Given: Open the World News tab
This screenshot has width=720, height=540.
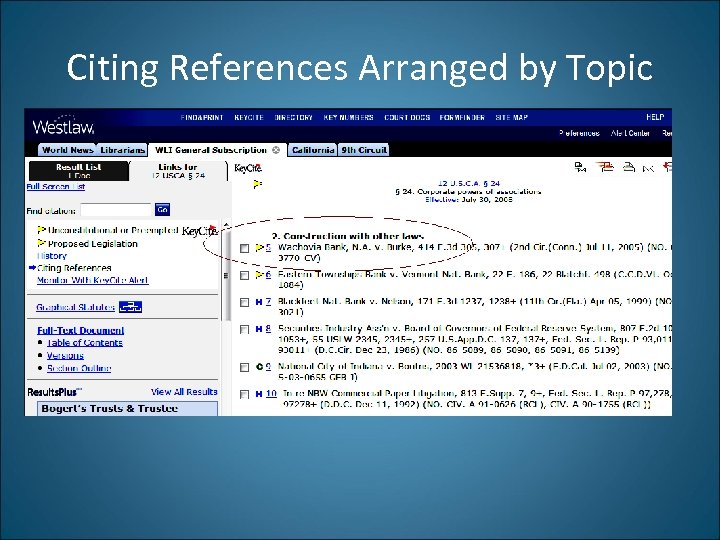Looking at the screenshot, I should coord(68,150).
